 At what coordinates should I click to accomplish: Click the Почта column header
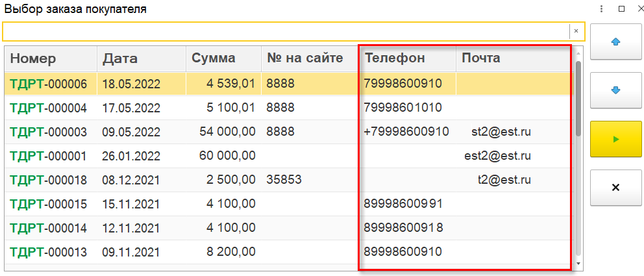click(481, 58)
